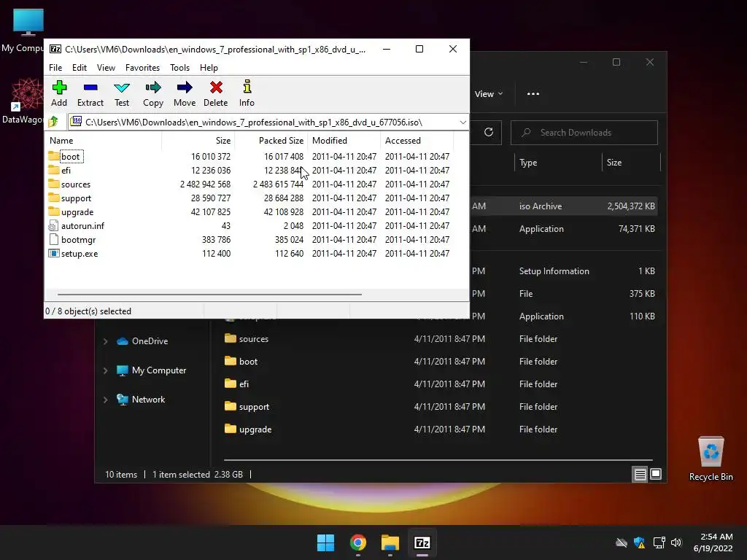747x560 pixels.
Task: Open the Help menu in 7-Zip
Action: pos(209,68)
